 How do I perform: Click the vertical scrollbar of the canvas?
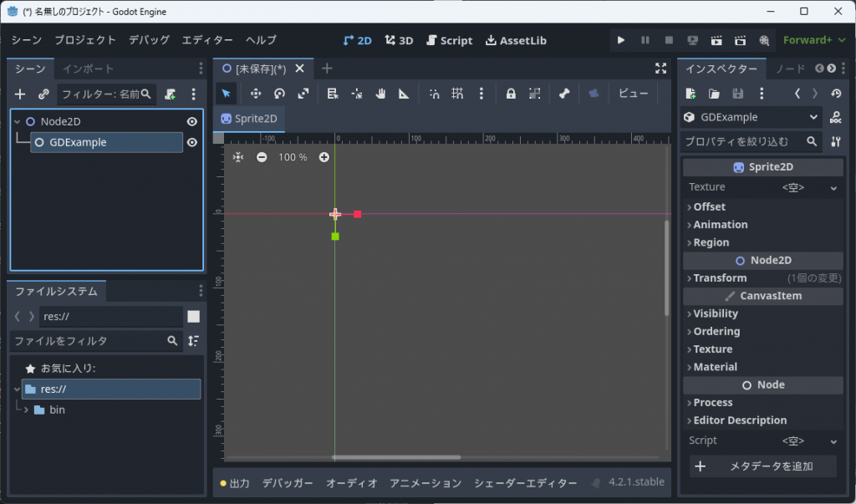(666, 267)
